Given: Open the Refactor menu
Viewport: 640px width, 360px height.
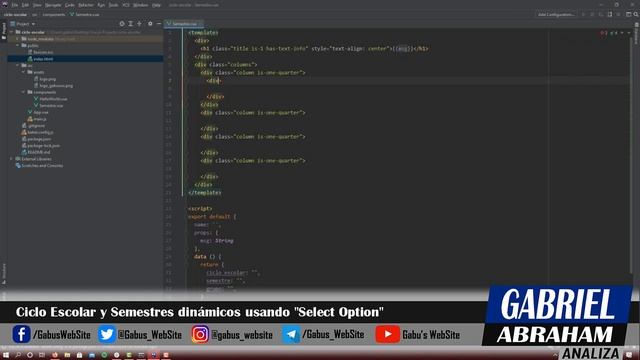Looking at the screenshot, I should pos(86,5).
